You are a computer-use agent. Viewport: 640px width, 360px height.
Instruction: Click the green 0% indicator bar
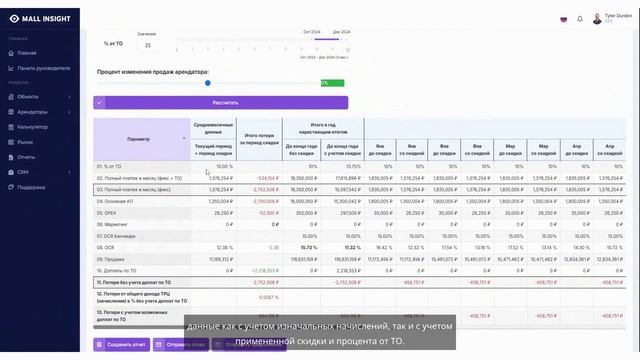332,83
